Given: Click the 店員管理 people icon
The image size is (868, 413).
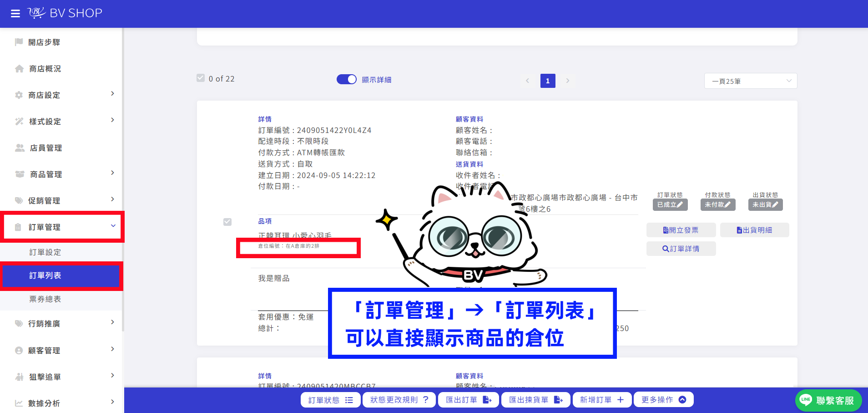Looking at the screenshot, I should pos(20,148).
